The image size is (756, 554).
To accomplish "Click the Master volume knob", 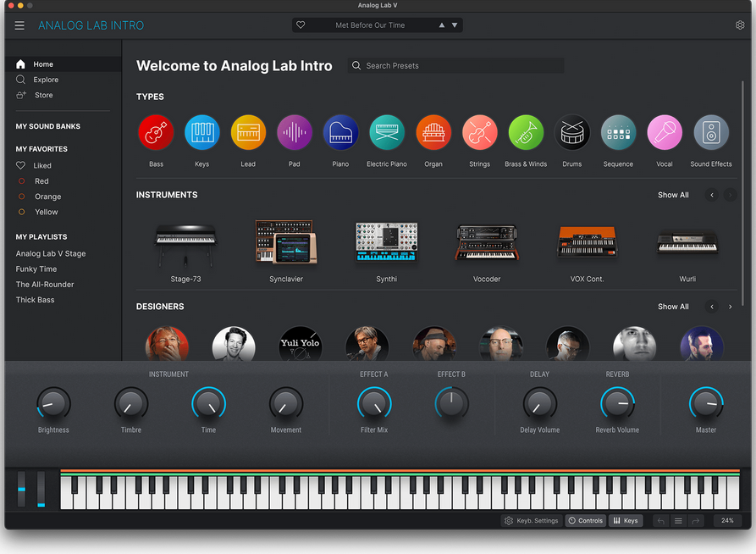I will point(706,403).
